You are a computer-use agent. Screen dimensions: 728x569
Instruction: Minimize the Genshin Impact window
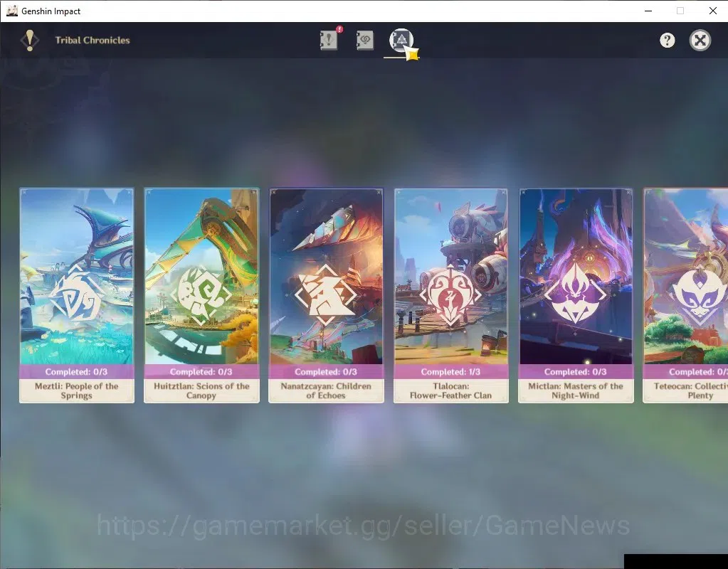coord(648,11)
